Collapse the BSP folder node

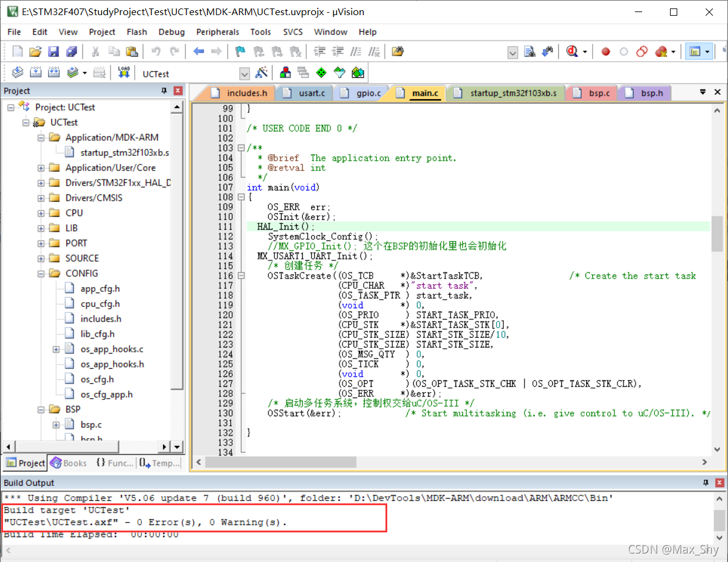tap(41, 409)
